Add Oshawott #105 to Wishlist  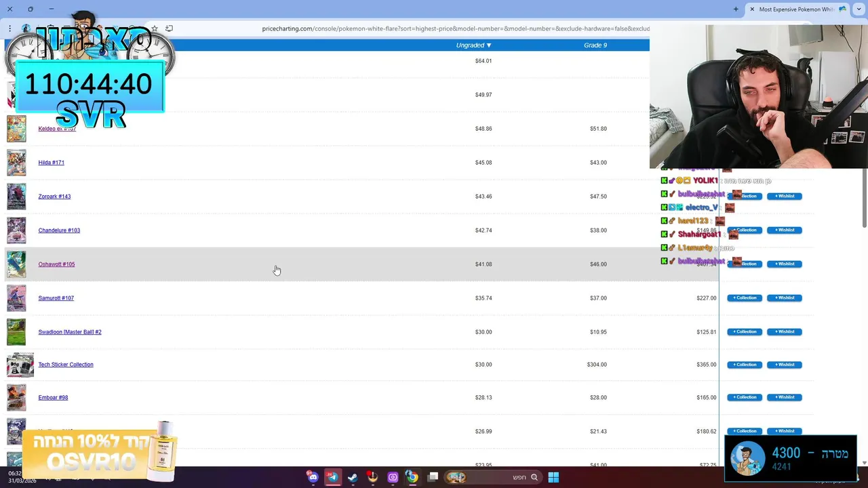click(785, 264)
